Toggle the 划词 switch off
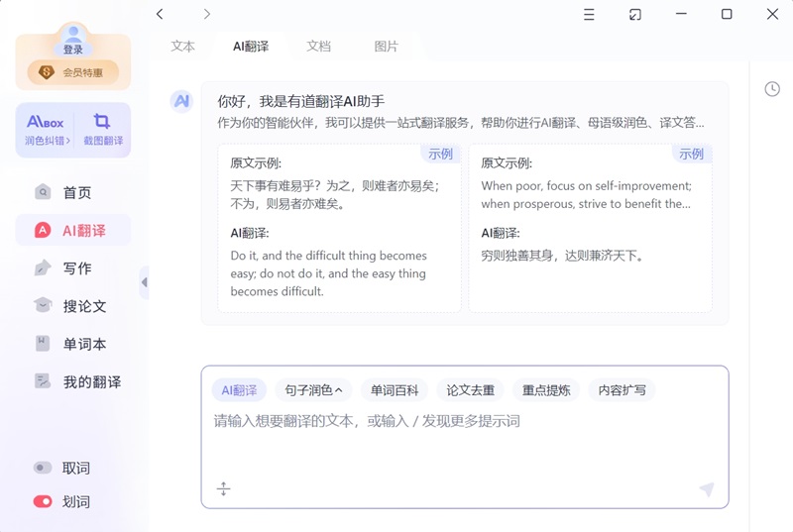 click(43, 501)
